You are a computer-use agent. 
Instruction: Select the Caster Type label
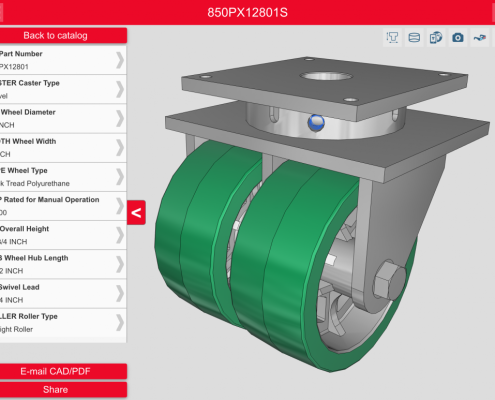point(30,83)
